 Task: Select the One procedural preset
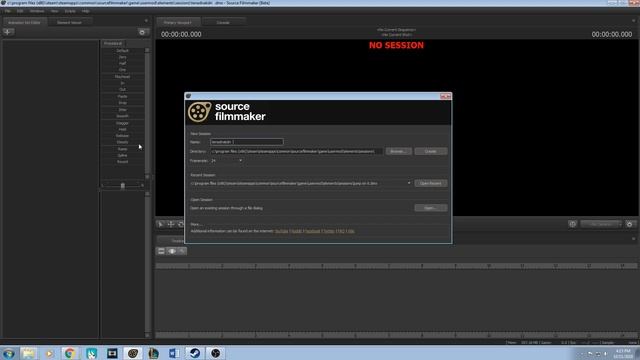122,70
